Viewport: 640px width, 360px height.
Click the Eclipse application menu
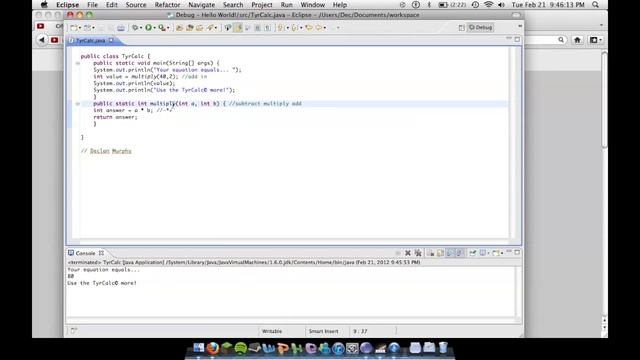67,5
